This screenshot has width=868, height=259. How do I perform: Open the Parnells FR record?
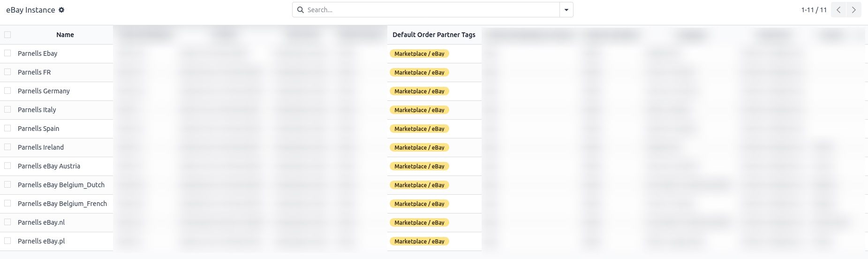tap(34, 72)
